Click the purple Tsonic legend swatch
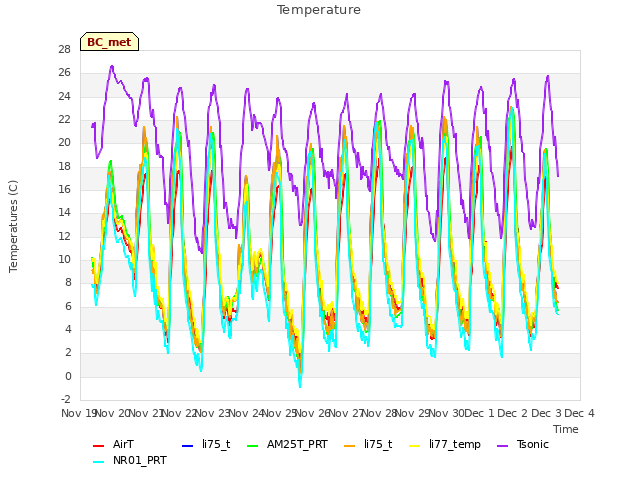The height and width of the screenshot is (480, 640). 502,446
